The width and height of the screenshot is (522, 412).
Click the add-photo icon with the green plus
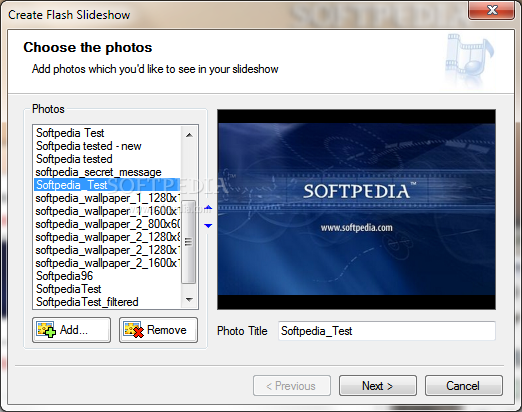[46, 330]
